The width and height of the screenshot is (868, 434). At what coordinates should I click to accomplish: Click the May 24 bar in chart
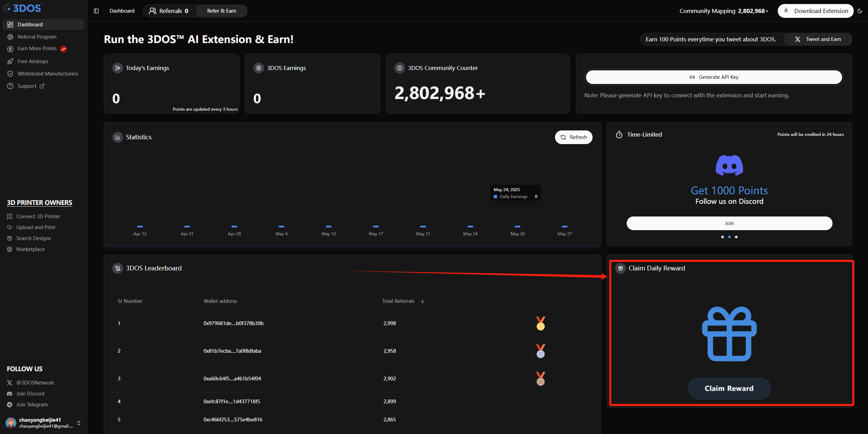pos(470,226)
